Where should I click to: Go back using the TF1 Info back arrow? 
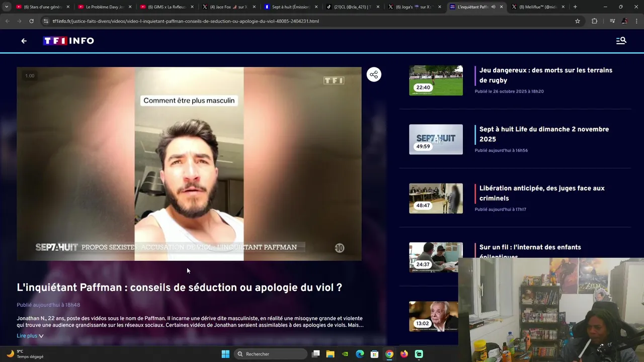pyautogui.click(x=24, y=41)
